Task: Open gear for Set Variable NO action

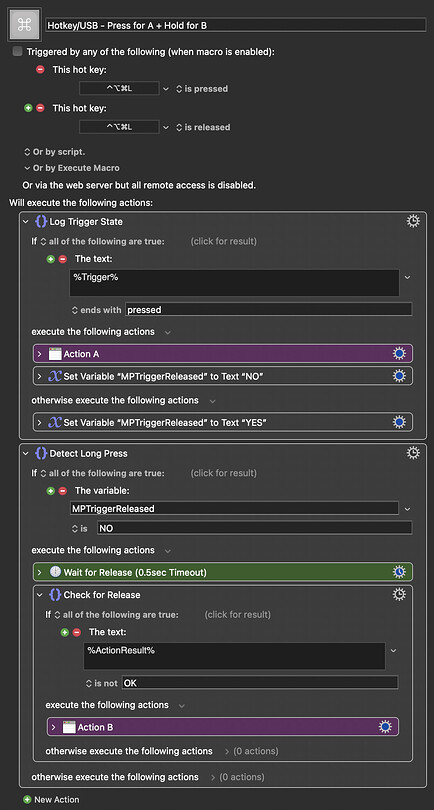Action: pos(399,376)
